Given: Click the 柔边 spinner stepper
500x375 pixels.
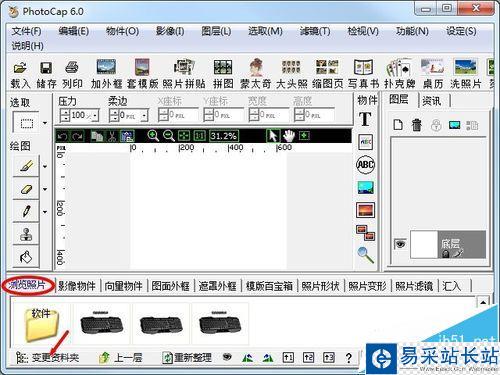Looking at the screenshot, I should coord(114,116).
